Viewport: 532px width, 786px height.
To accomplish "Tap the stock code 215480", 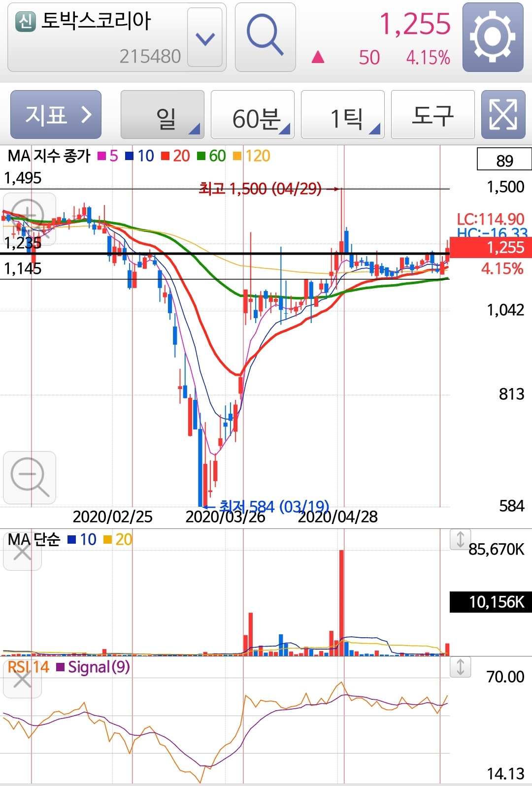I will click(150, 57).
